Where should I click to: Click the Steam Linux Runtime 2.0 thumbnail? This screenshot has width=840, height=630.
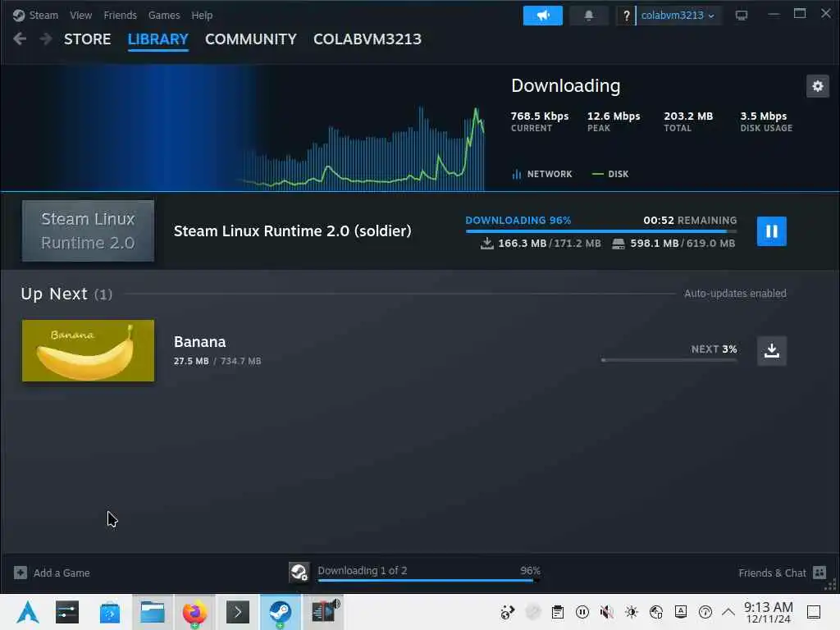pos(88,231)
